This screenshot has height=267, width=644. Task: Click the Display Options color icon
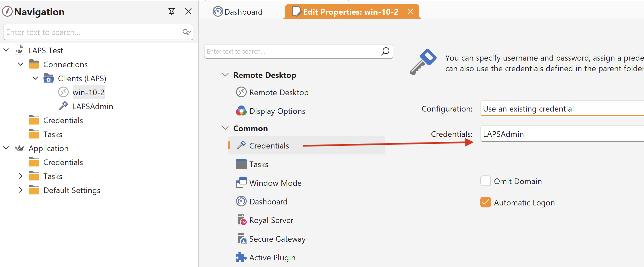[241, 111]
